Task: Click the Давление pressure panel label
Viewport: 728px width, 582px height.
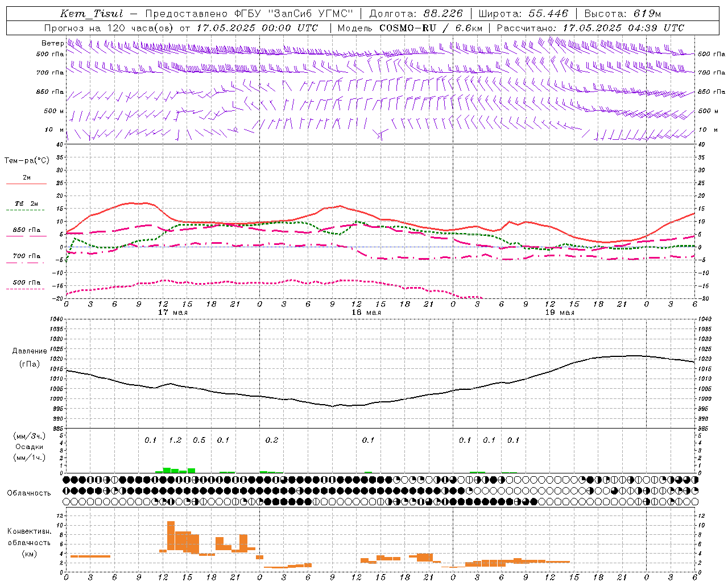Action: [x=30, y=351]
